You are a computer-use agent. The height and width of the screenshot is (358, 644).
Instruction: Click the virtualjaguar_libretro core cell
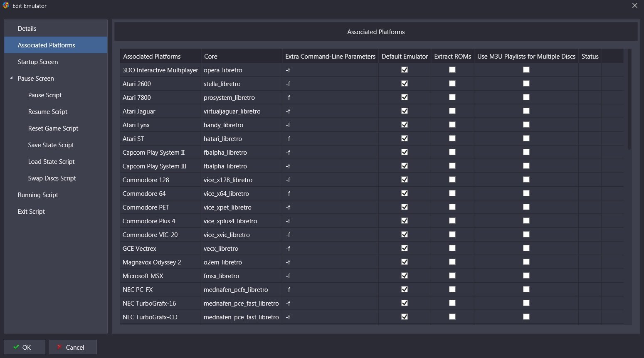point(242,111)
